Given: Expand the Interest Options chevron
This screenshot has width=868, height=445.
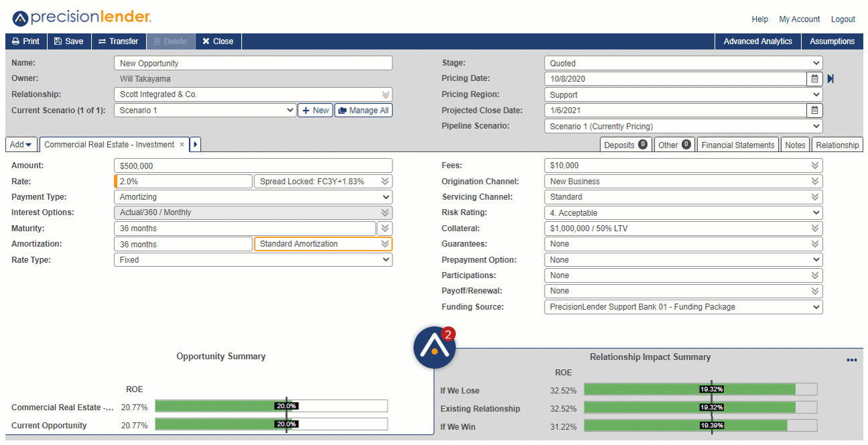Looking at the screenshot, I should pos(385,213).
